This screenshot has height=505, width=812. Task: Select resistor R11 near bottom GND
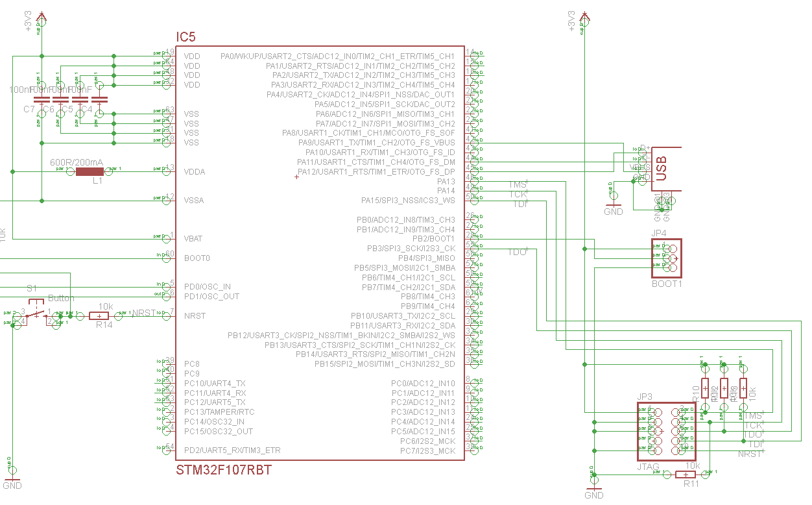pyautogui.click(x=686, y=474)
